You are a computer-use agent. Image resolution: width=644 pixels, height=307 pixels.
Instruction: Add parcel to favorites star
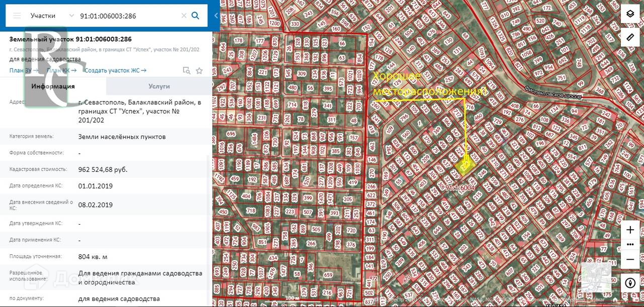(199, 71)
